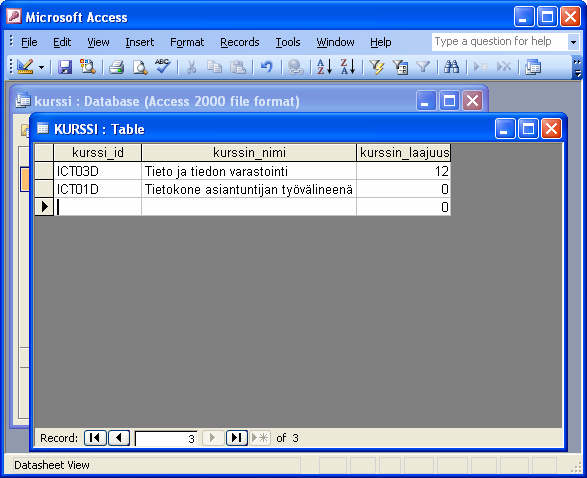
Task: Click the empty kurssin_nimi cell in new row
Action: click(249, 207)
